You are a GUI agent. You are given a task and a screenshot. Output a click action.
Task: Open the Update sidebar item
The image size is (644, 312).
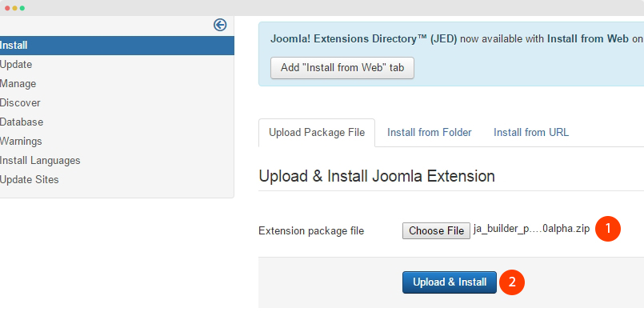(x=117, y=65)
